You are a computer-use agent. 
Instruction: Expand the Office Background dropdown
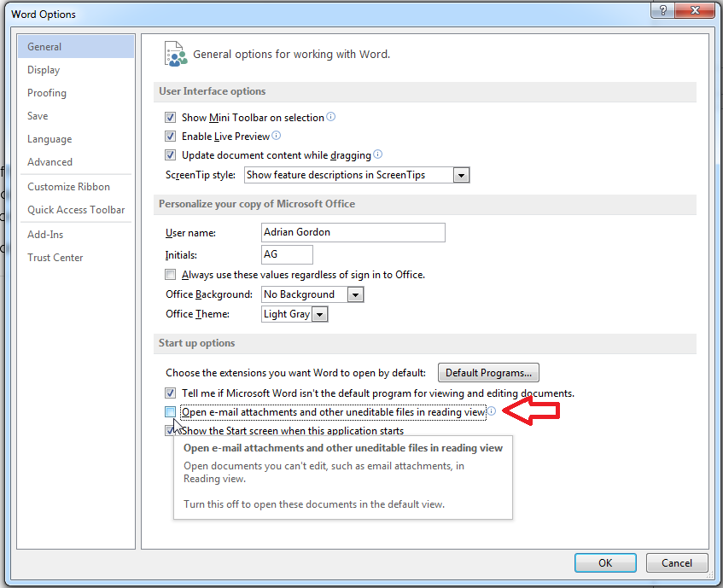point(355,294)
